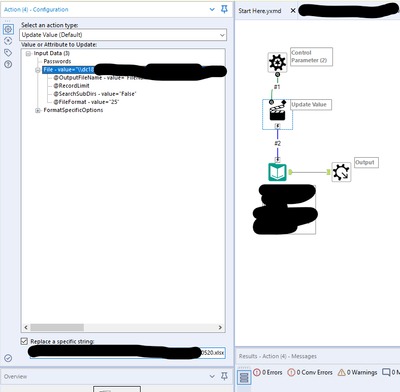Click the Results messages list icon
The height and width of the screenshot is (392, 400).
coord(244,377)
